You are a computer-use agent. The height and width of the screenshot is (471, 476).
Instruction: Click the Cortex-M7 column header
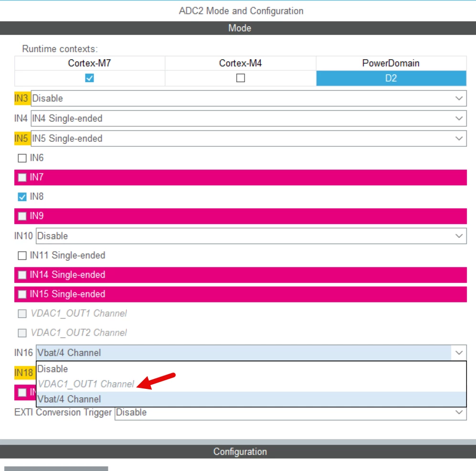pyautogui.click(x=90, y=63)
